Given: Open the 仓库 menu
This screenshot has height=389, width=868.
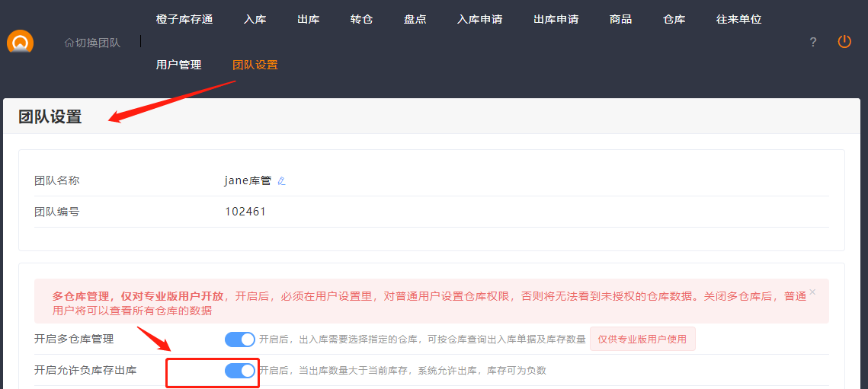Looking at the screenshot, I should click(x=674, y=20).
